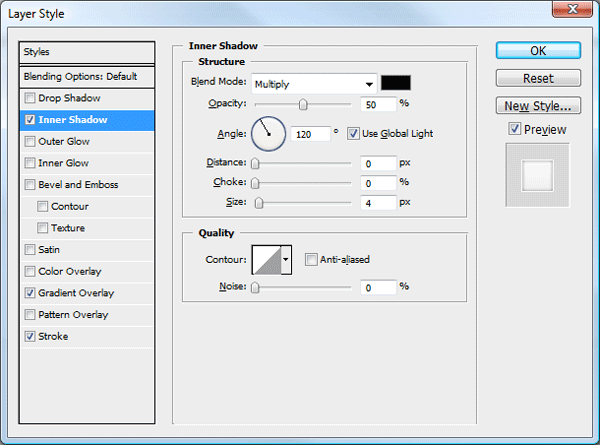
Task: Click the Choke value input field
Action: click(378, 183)
